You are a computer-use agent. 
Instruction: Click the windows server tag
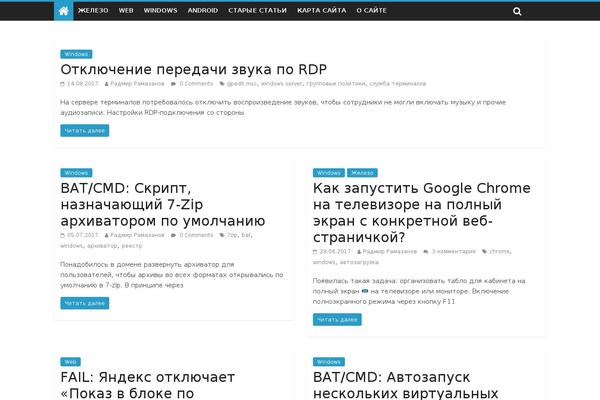pyautogui.click(x=281, y=83)
